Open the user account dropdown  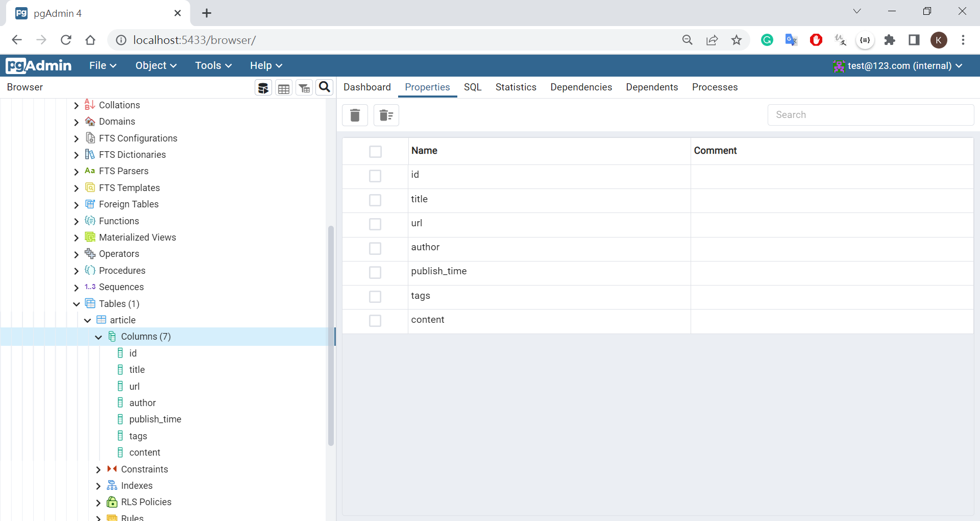(898, 65)
